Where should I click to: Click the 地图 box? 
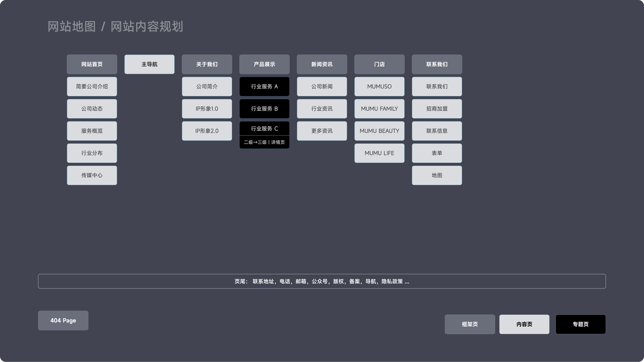(x=437, y=175)
